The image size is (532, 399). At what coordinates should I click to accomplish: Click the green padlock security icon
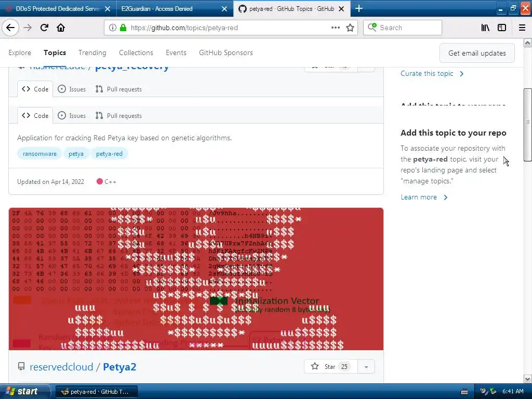[x=123, y=28]
